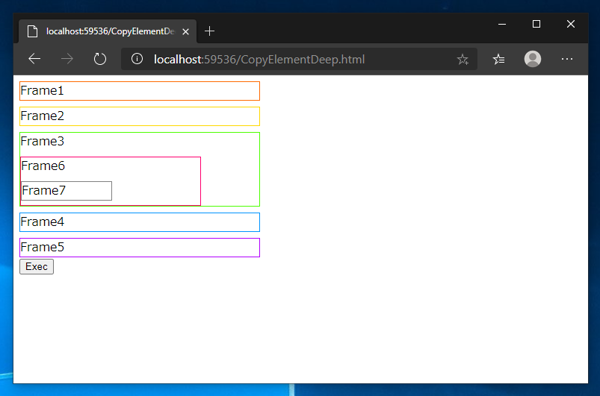
Task: Click the Frame3 label in green box
Action: [x=42, y=141]
